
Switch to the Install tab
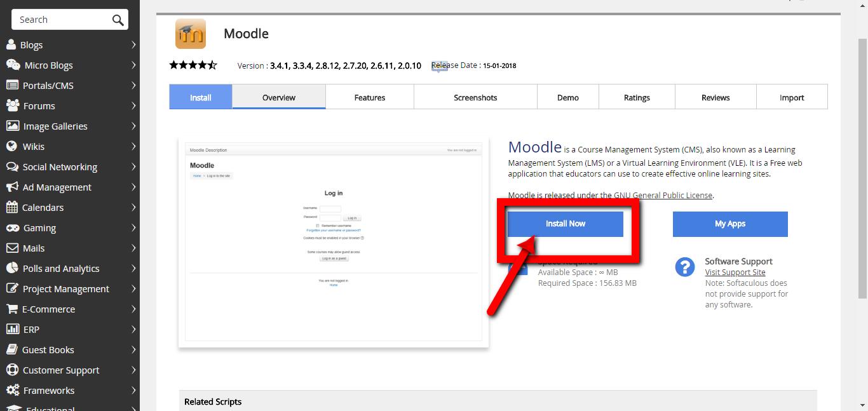point(201,97)
